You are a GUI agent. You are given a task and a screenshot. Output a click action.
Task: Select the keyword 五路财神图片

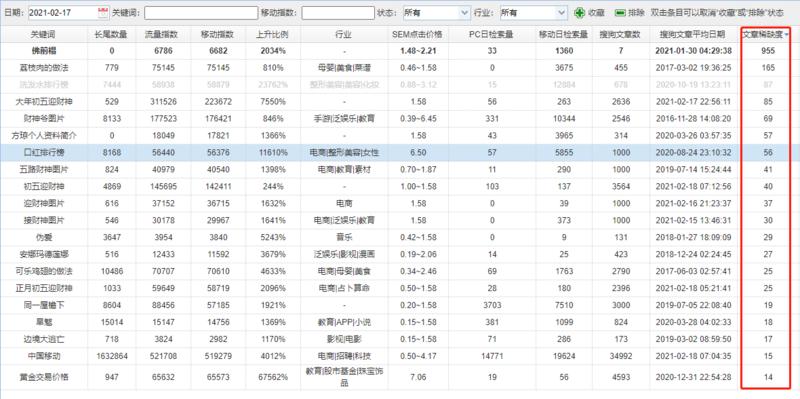point(43,169)
